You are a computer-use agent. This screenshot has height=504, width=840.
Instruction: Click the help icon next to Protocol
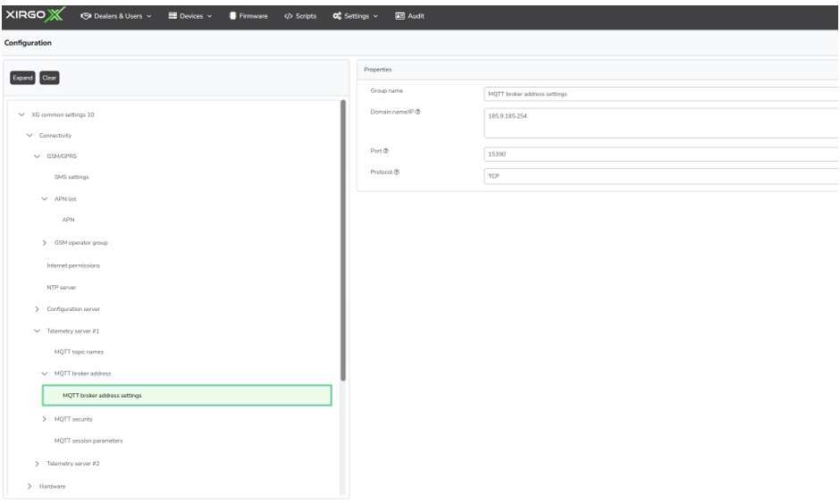coord(396,172)
